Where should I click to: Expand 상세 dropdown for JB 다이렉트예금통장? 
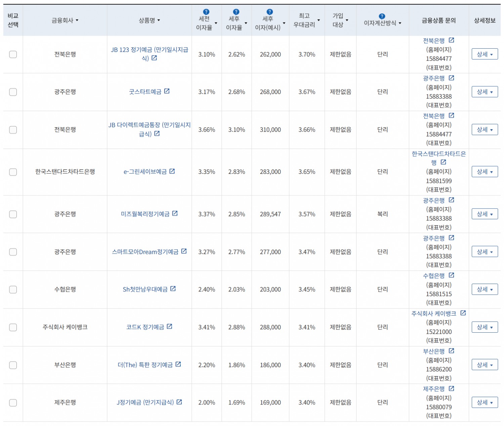(485, 130)
